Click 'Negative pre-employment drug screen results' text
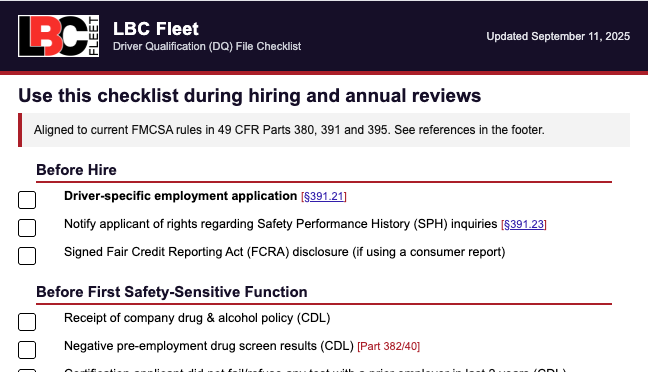 209,346
